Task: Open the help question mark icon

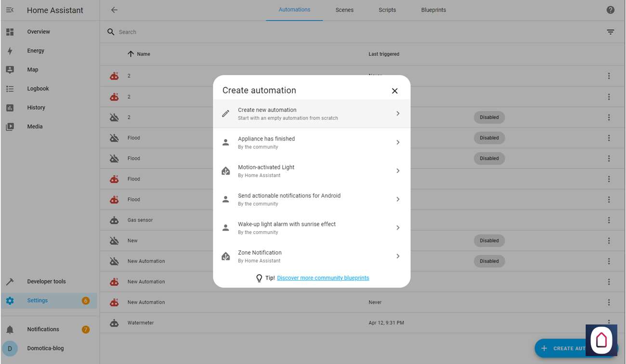Action: pyautogui.click(x=610, y=10)
